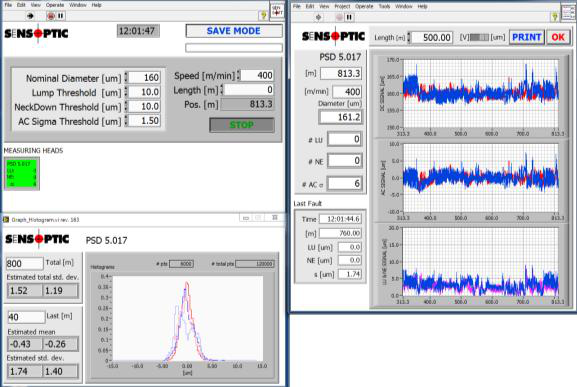Viewport: 577px width, 387px height.
Task: Toggle the [V] / [um] unit switch
Action: (x=479, y=38)
